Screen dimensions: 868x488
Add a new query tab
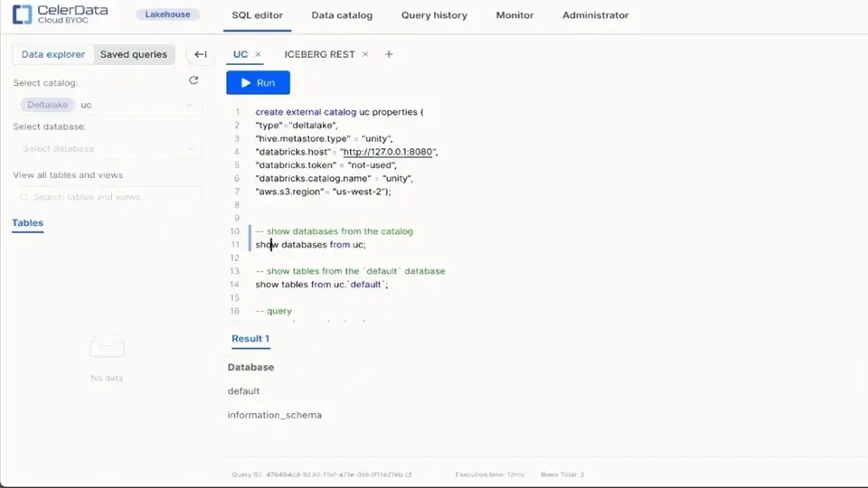coord(389,54)
